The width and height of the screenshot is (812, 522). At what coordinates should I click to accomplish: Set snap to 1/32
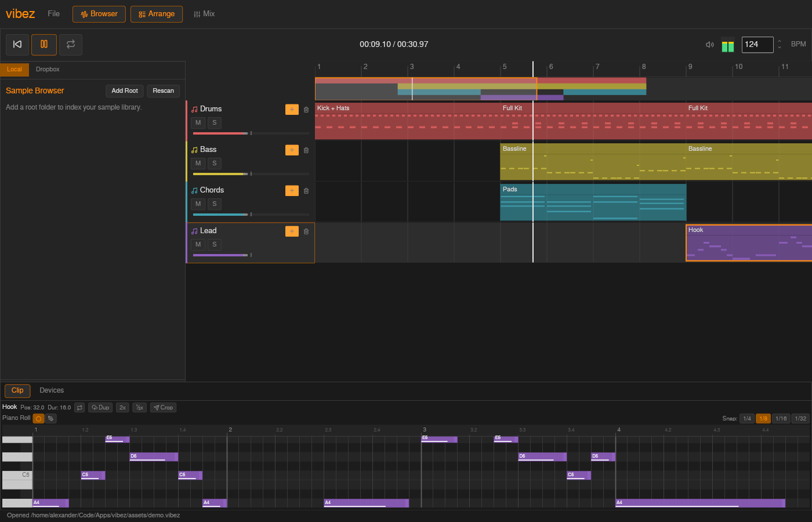coord(800,419)
